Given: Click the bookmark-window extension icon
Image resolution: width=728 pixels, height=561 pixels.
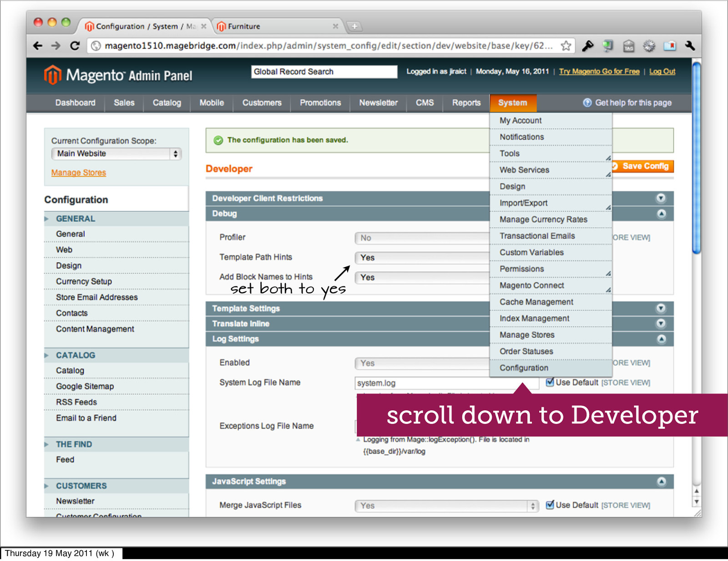Looking at the screenshot, I should pyautogui.click(x=670, y=46).
